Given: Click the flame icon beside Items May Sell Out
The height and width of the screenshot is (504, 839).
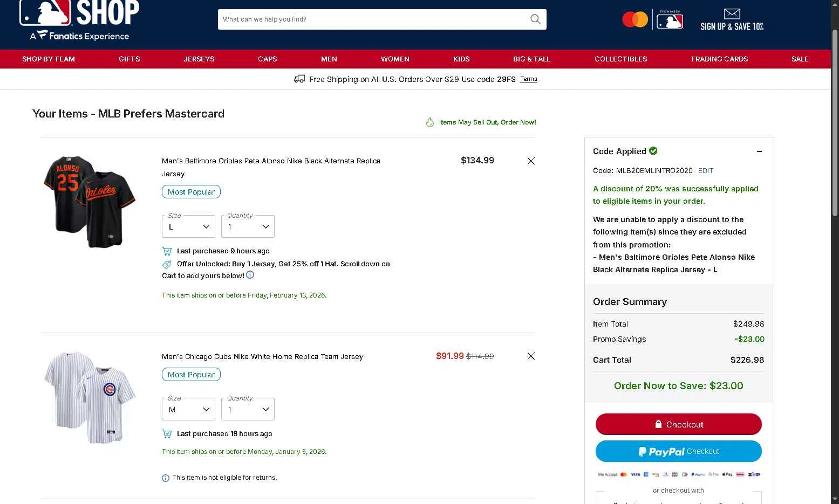Looking at the screenshot, I should (430, 122).
